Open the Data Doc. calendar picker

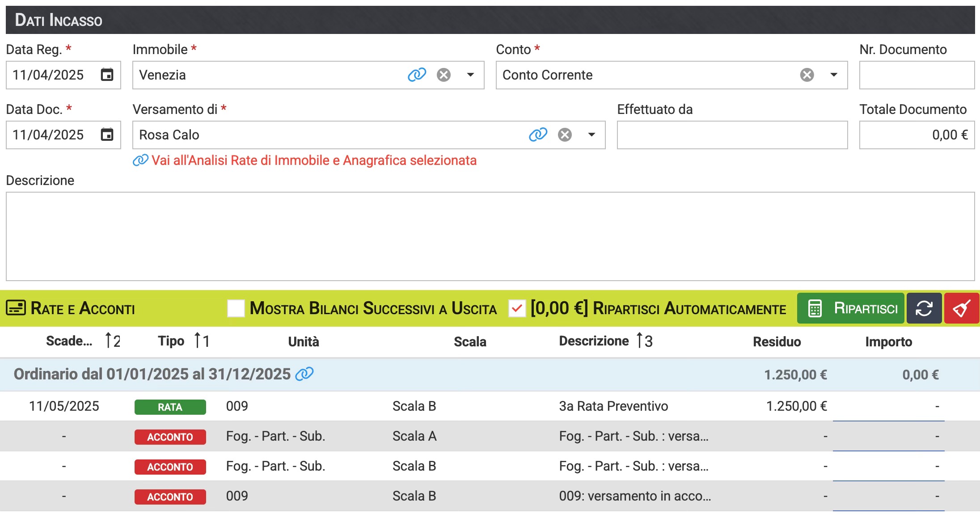pos(107,135)
